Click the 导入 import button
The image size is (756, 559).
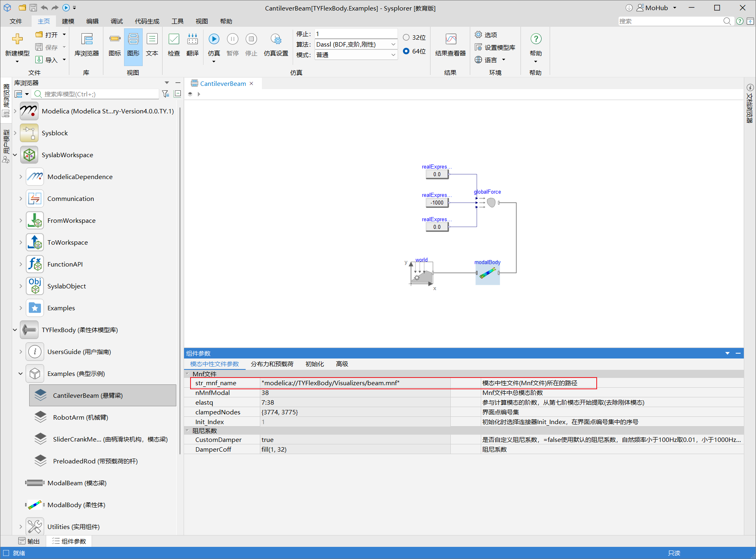click(x=47, y=60)
